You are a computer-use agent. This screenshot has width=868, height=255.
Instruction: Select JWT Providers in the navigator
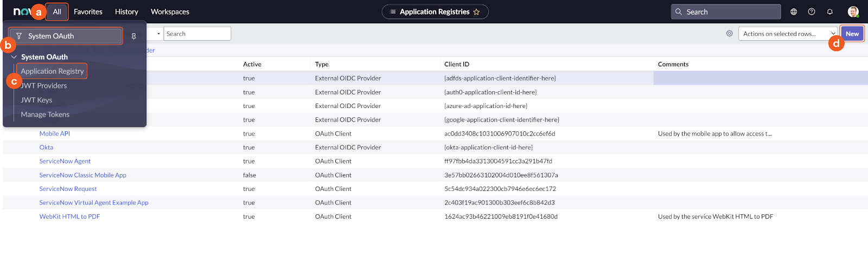point(44,86)
